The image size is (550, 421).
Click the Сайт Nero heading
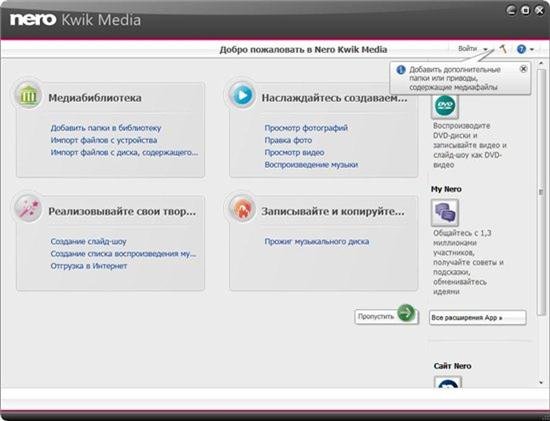tap(452, 366)
